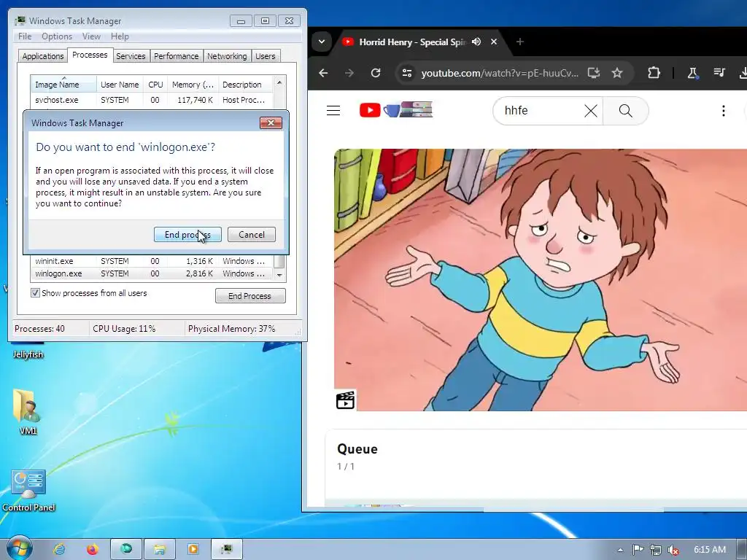Click the youtube.com address bar
747x560 pixels.
tap(500, 73)
